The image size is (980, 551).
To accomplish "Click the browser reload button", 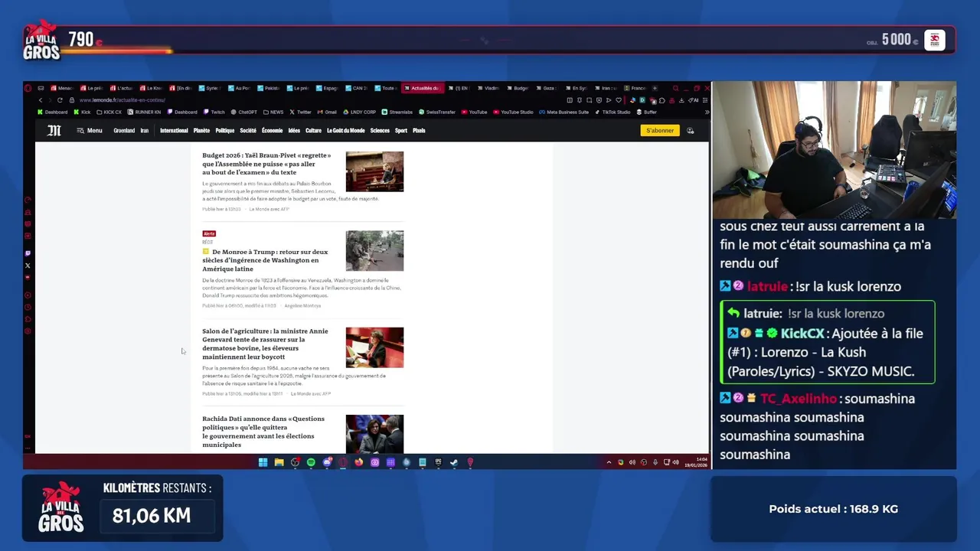I will (x=60, y=100).
